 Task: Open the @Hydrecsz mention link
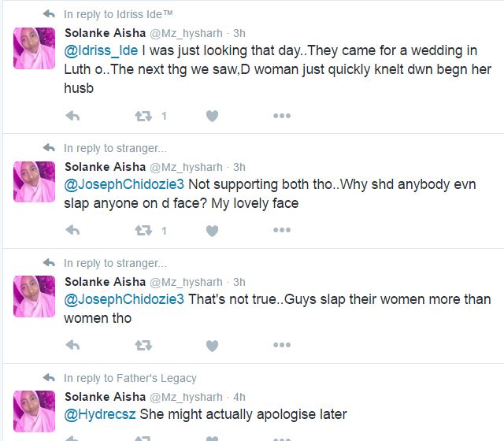coord(100,414)
